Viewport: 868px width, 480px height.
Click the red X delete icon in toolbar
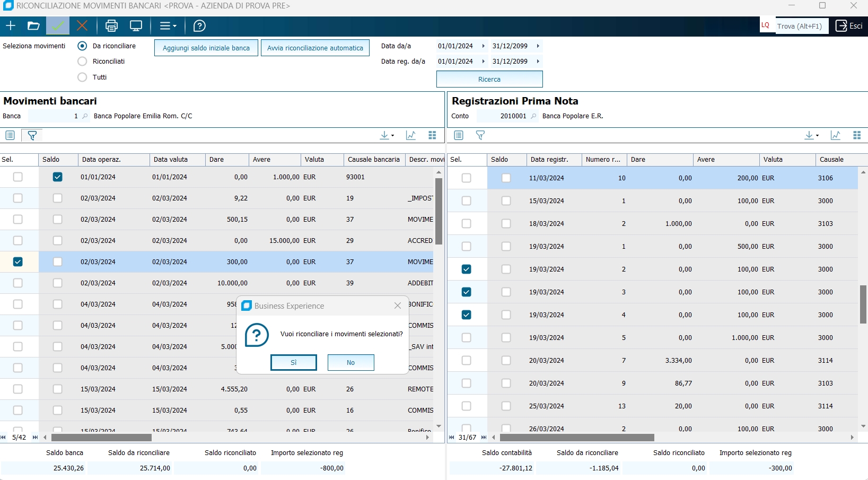pyautogui.click(x=82, y=26)
